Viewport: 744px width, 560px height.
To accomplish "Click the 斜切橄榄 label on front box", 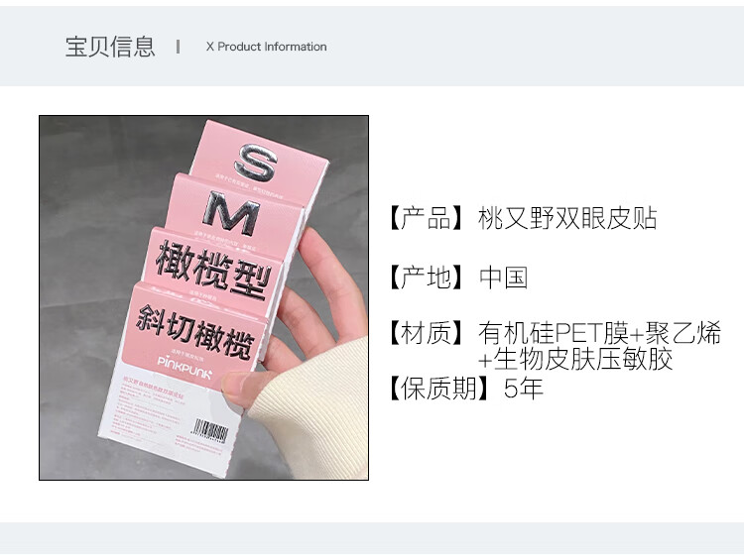I will coord(195,331).
